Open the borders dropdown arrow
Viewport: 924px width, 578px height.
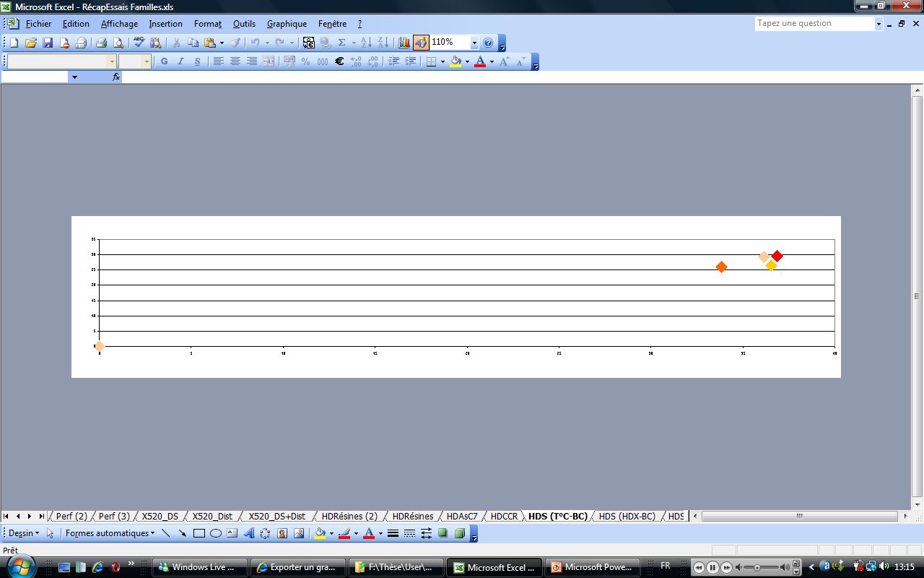pyautogui.click(x=443, y=61)
